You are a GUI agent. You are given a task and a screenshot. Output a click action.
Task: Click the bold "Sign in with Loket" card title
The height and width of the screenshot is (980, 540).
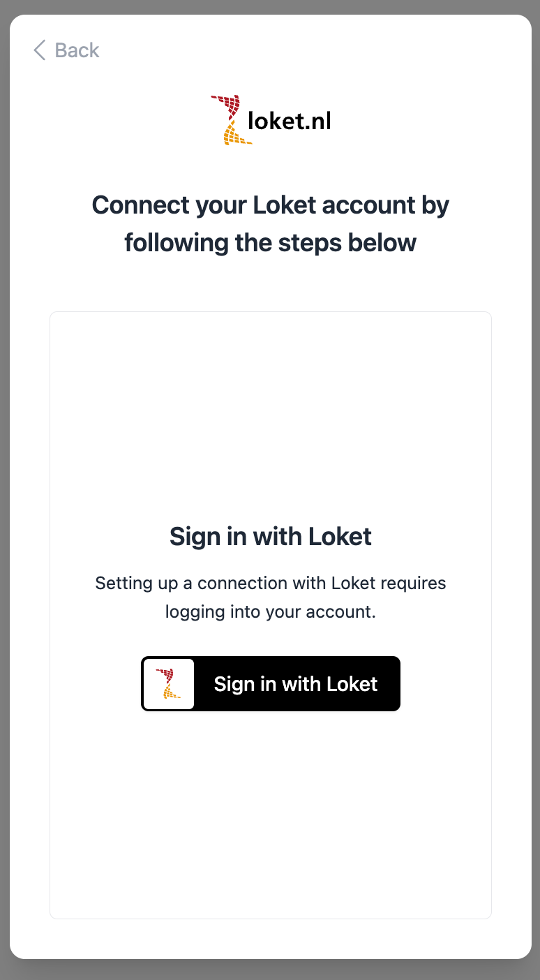[x=271, y=537]
